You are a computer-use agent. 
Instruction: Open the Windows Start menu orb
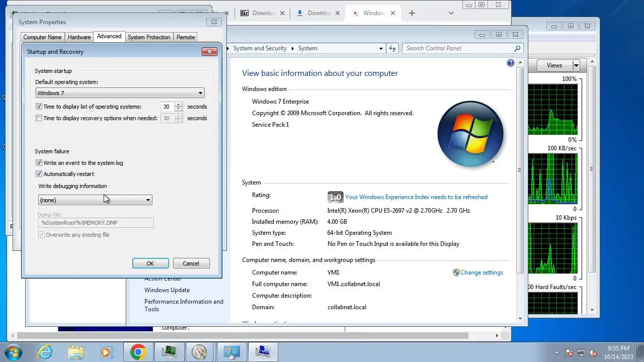13,352
